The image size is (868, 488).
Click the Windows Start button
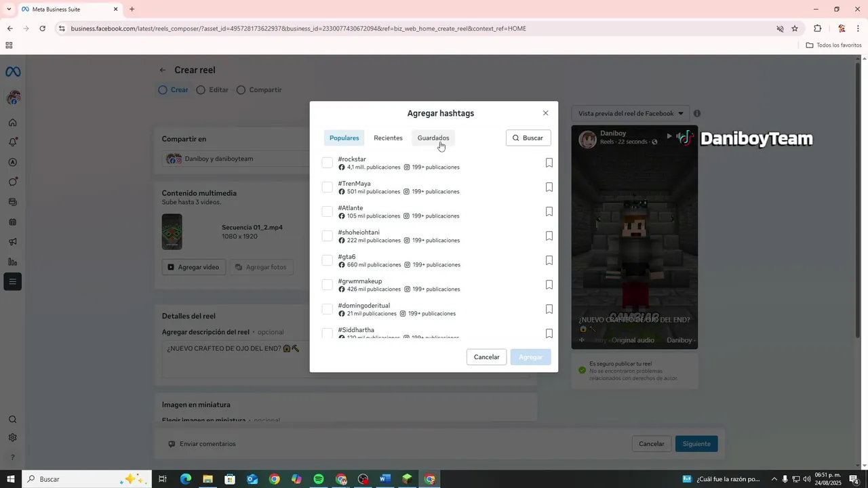tap(11, 479)
